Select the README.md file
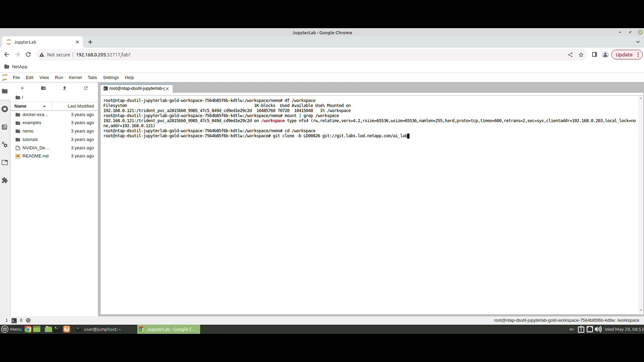644x362 pixels. click(54, 156)
